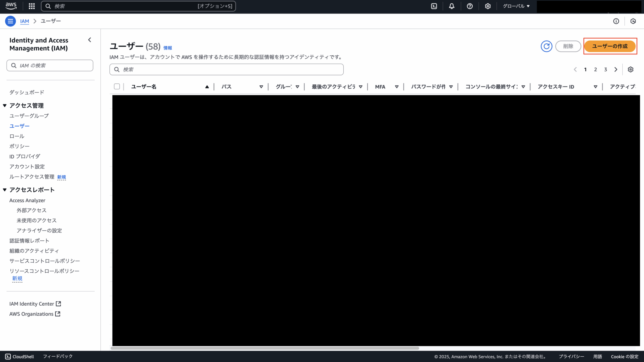This screenshot has width=644, height=362.
Task: Go to page 3 of users
Action: [605, 70]
